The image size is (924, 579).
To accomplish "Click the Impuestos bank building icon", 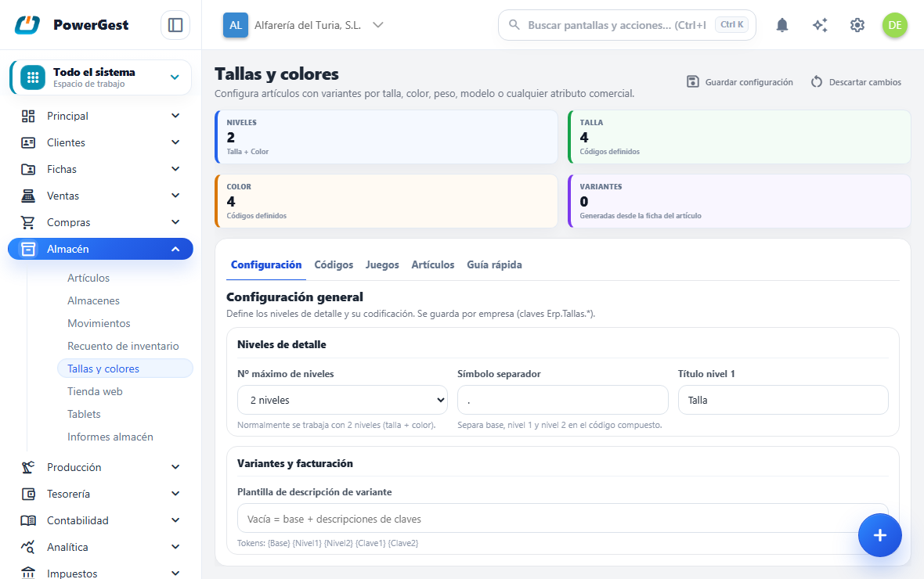I will [28, 573].
